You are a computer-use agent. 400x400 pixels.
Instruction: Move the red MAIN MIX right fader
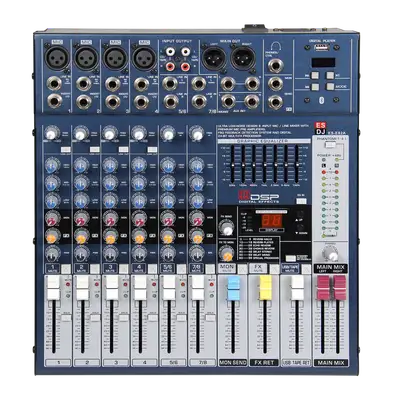pyautogui.click(x=339, y=288)
